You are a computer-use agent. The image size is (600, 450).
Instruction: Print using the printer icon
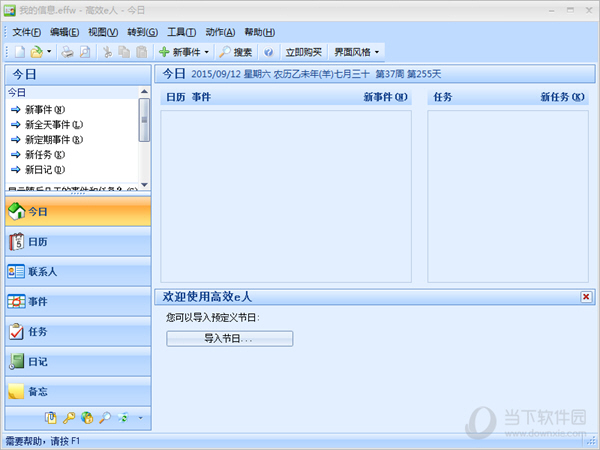coord(67,52)
